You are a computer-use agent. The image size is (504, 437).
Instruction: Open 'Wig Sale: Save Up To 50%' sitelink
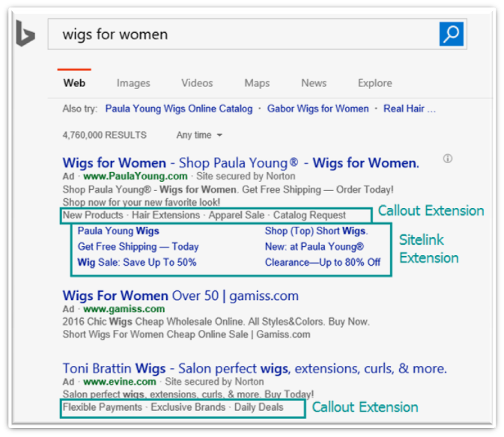(137, 263)
